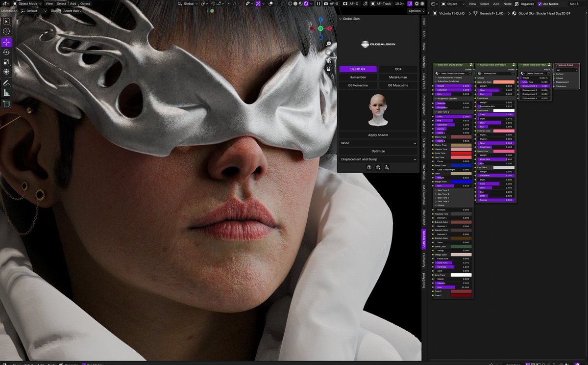Click the Z axis of the navigation gizmo

coord(320,20)
